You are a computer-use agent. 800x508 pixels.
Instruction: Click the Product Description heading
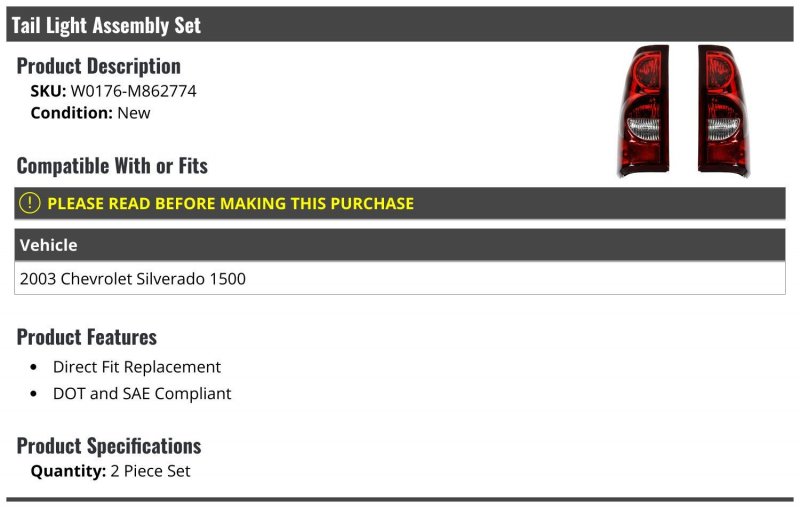pos(98,66)
